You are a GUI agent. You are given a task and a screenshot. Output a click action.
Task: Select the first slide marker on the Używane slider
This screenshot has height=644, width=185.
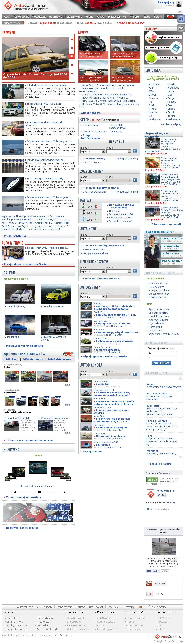click(x=72, y=39)
